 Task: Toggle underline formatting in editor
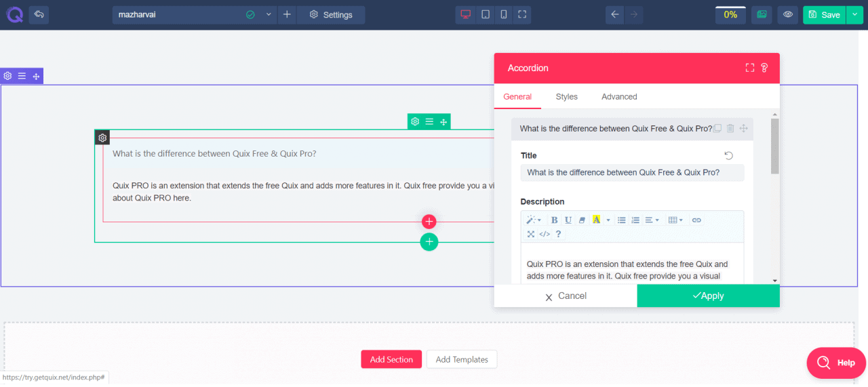[x=568, y=220]
